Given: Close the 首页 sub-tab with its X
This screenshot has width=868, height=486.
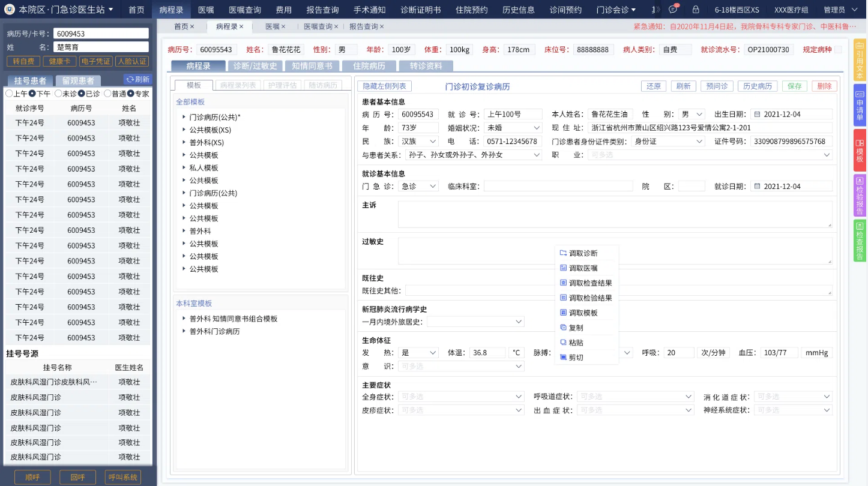Looking at the screenshot, I should pyautogui.click(x=192, y=26).
